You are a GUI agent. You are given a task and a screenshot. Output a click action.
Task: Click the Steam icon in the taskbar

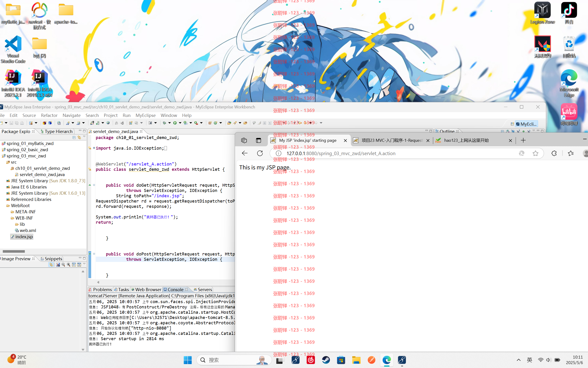coord(326,360)
